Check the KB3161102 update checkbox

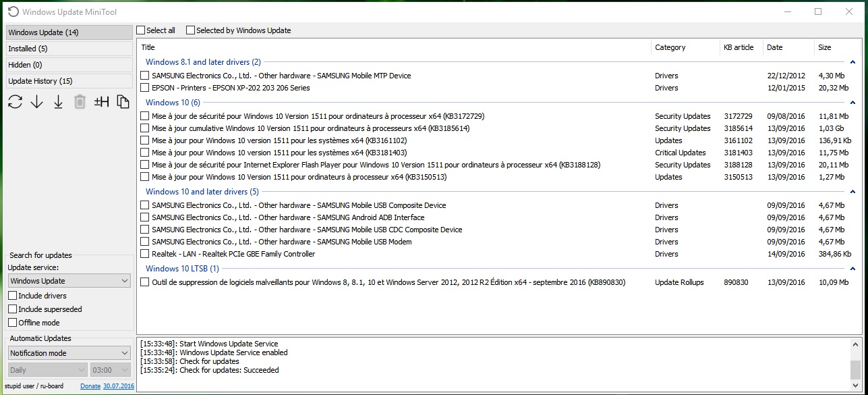[144, 140]
